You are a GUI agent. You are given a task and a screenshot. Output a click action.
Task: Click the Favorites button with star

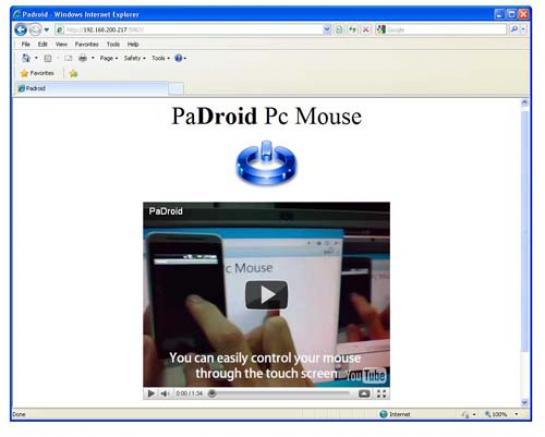point(38,73)
